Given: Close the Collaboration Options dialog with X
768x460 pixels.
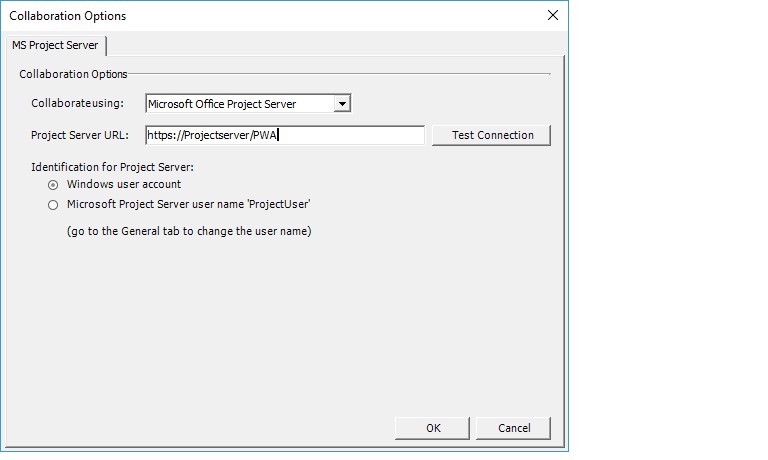Looking at the screenshot, I should coord(552,15).
